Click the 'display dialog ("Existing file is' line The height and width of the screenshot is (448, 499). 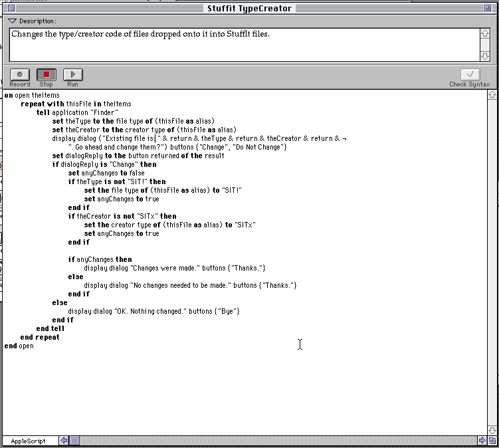[199, 138]
